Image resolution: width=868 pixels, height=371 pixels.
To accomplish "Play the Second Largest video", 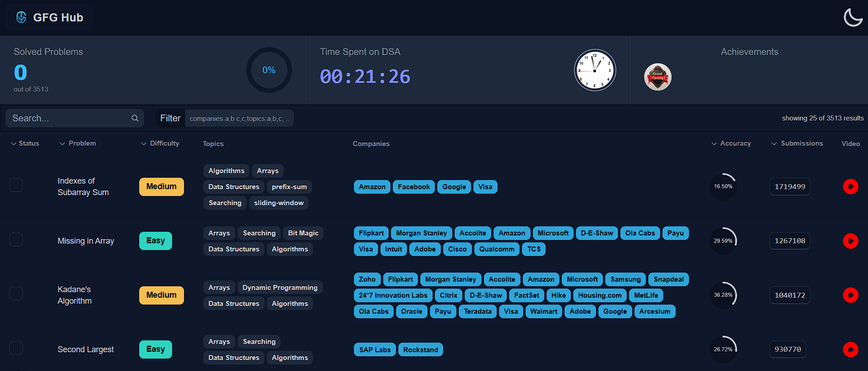I will click(850, 349).
